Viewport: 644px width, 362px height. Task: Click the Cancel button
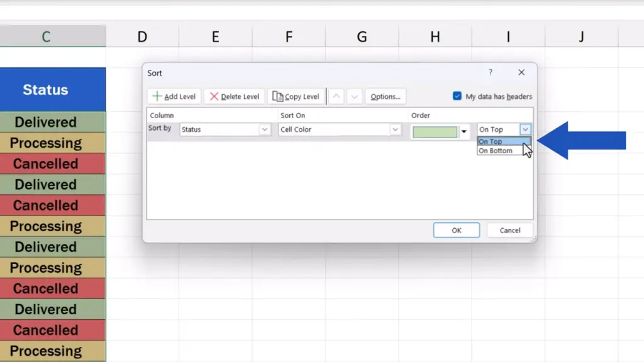pos(509,230)
